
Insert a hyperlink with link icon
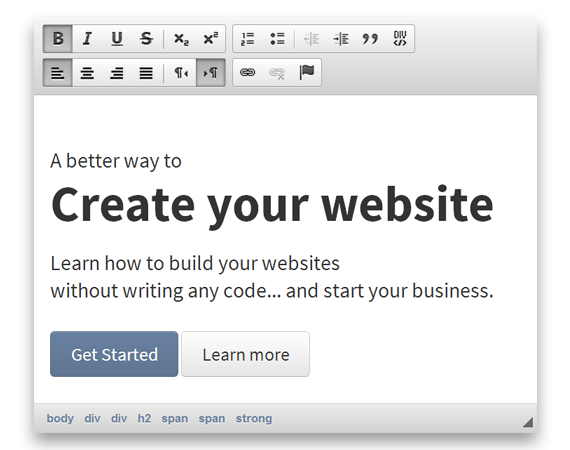click(x=248, y=73)
